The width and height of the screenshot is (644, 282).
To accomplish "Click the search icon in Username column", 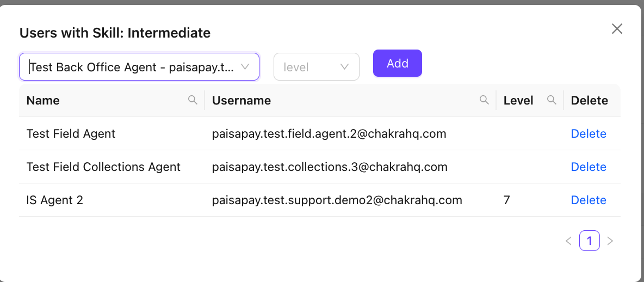I will coord(484,100).
